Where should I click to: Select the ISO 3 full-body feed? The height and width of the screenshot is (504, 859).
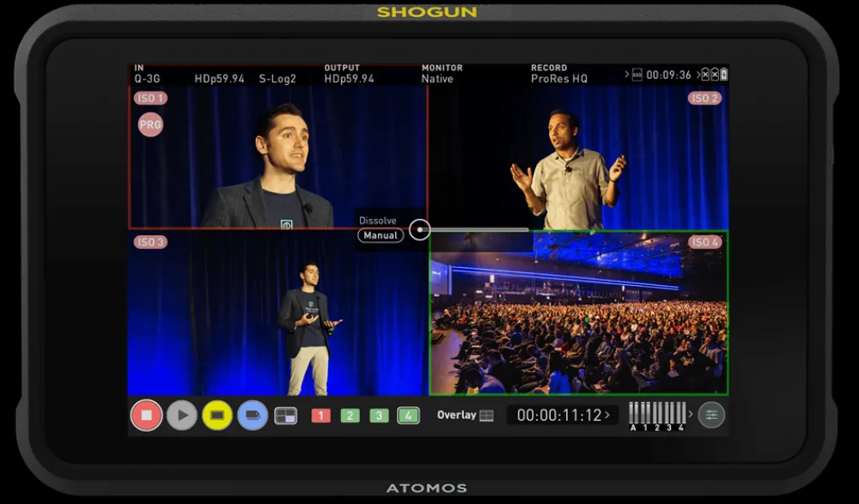point(278,313)
